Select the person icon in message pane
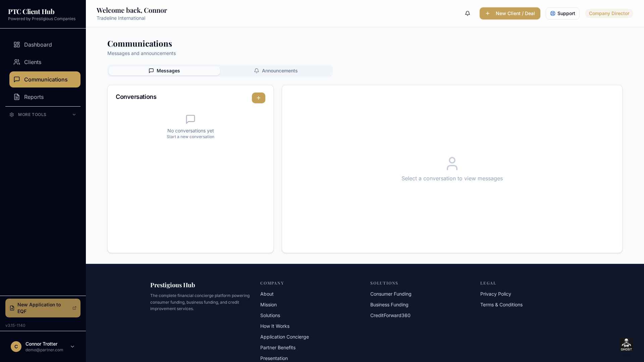The height and width of the screenshot is (362, 644). click(452, 164)
